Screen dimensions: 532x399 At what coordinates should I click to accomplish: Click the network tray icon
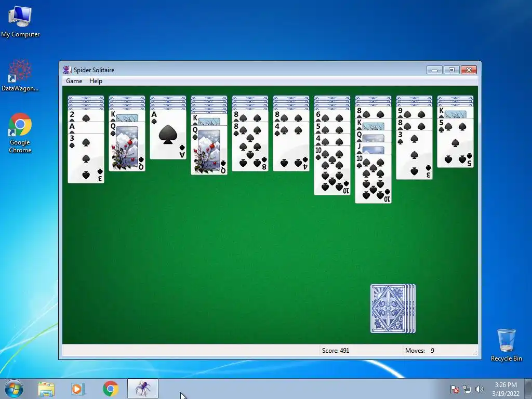467,389
